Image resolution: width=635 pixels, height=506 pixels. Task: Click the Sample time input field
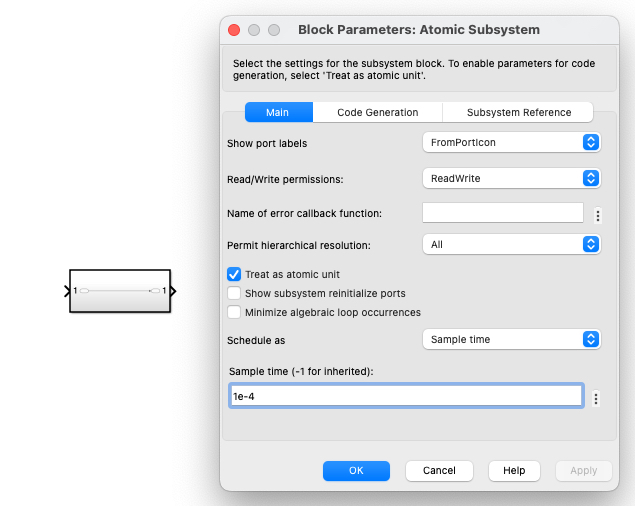[406, 396]
